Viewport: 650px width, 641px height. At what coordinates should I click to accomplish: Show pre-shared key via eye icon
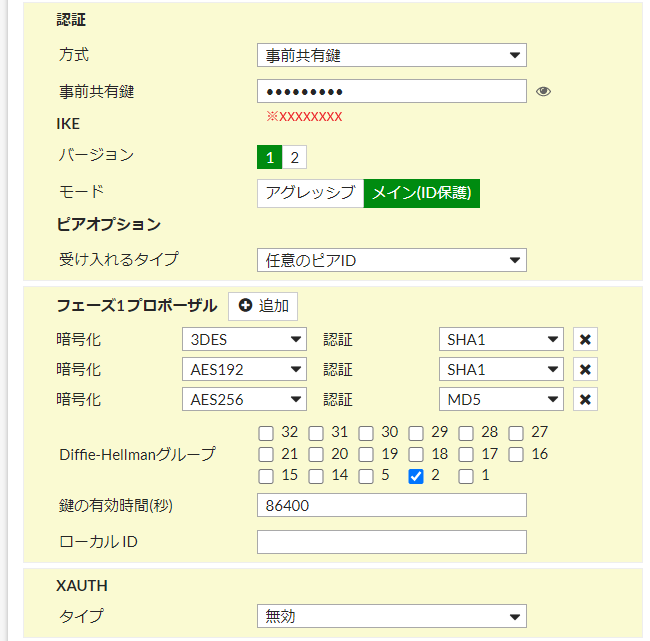543,91
